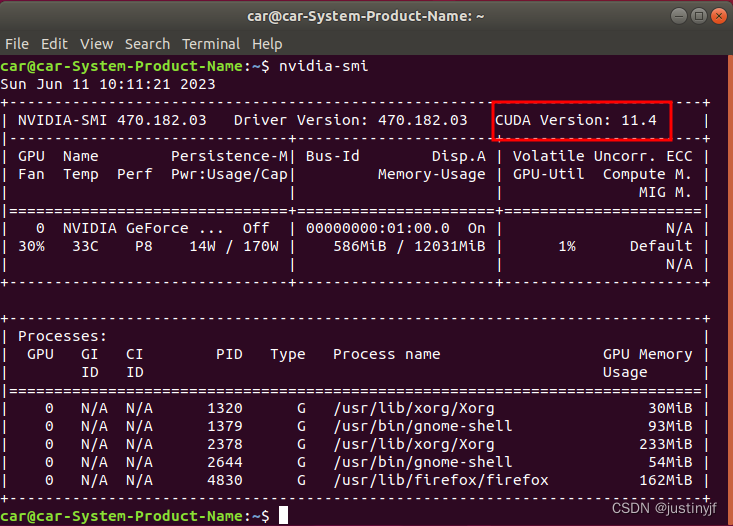The height and width of the screenshot is (526, 733).
Task: Click the 14W / 170W power value
Action: pos(234,246)
